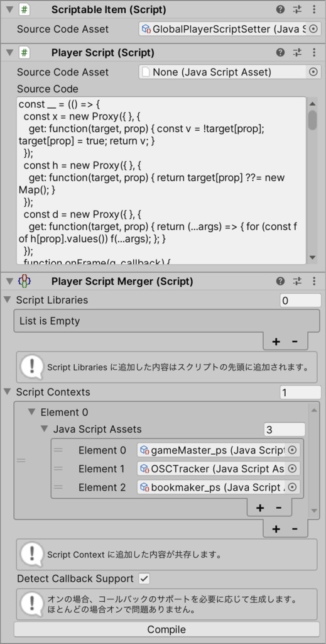Click Script Libraries size field
The image size is (326, 644).
point(300,300)
